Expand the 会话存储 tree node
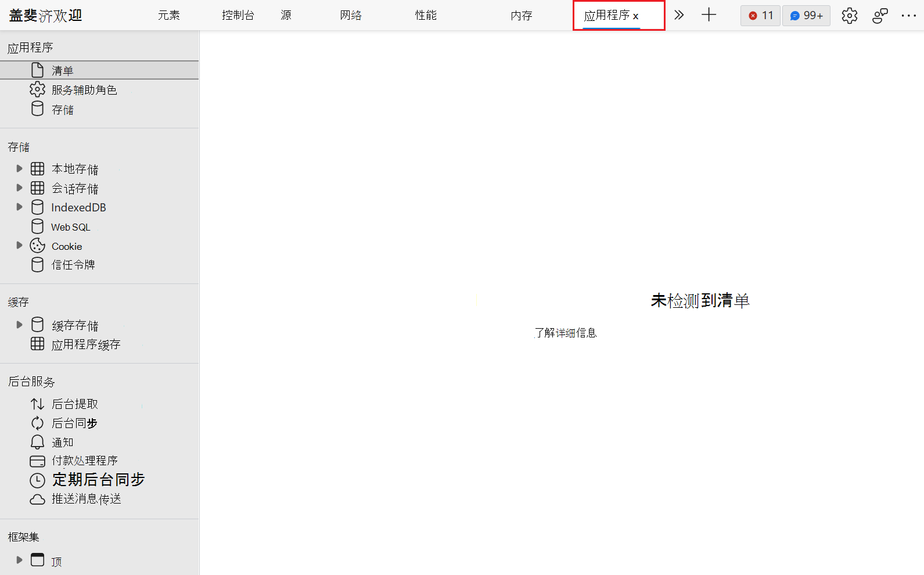This screenshot has height=575, width=924. point(19,188)
